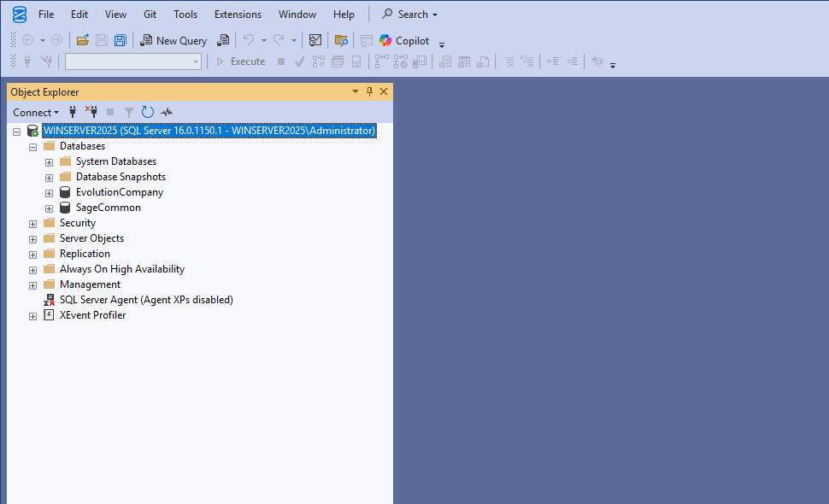Expand the System Databases folder
Screen dimensions: 829x504
(x=50, y=161)
